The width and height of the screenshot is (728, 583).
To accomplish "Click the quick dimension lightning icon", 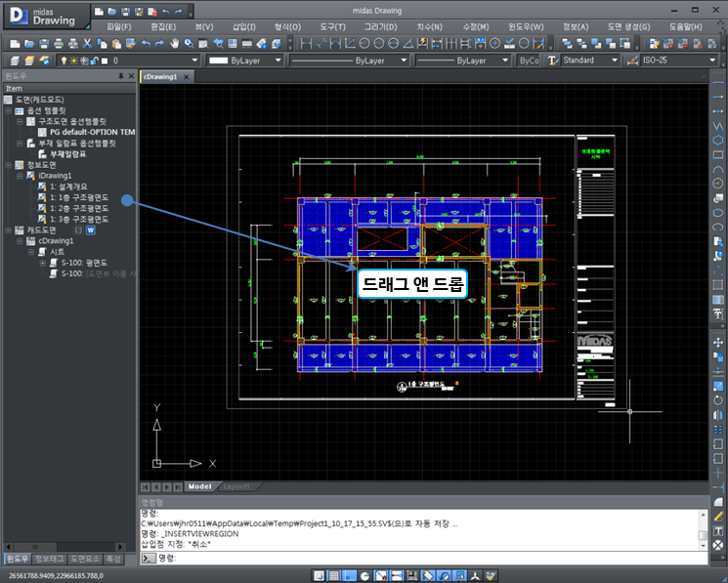I will 422,44.
